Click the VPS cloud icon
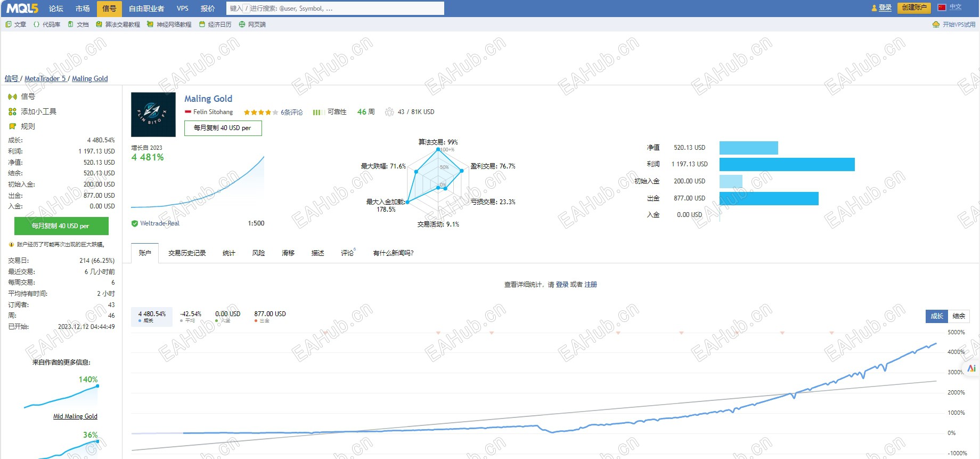This screenshot has width=980, height=459. click(x=936, y=25)
